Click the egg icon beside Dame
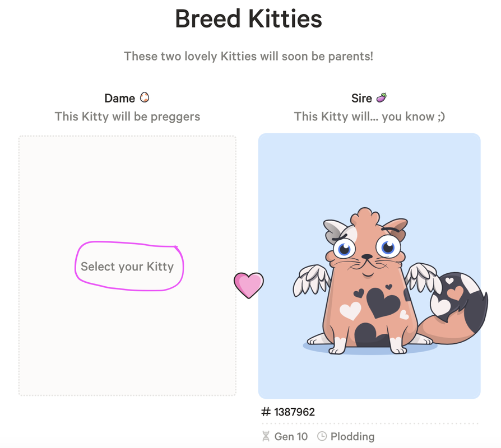Screen dimensions: 501x448 coord(145,98)
